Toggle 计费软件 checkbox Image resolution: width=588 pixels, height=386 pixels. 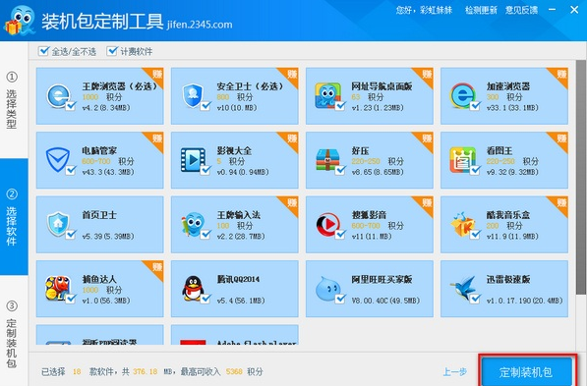112,51
